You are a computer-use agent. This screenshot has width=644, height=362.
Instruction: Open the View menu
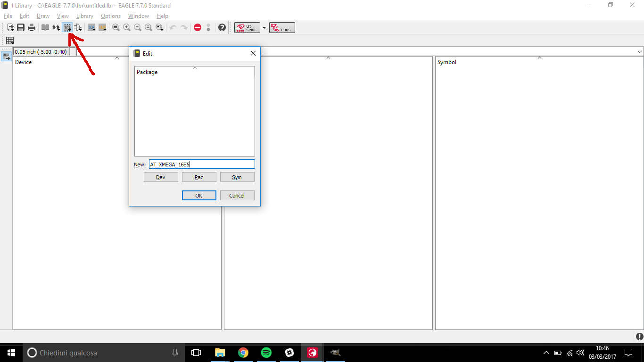pos(63,16)
